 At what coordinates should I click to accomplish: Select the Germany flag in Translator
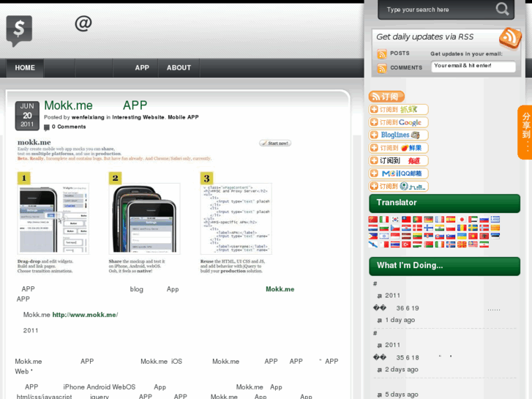429,220
